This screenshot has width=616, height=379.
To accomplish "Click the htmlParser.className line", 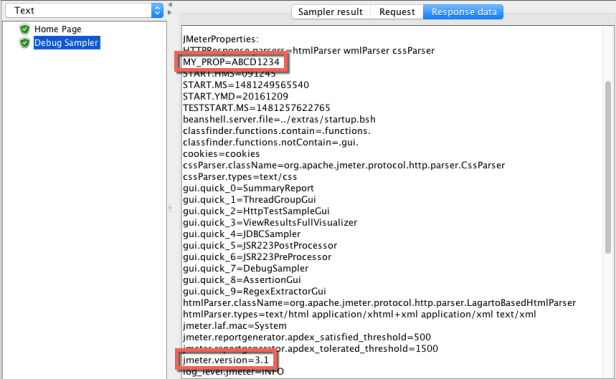I will pyautogui.click(x=380, y=303).
